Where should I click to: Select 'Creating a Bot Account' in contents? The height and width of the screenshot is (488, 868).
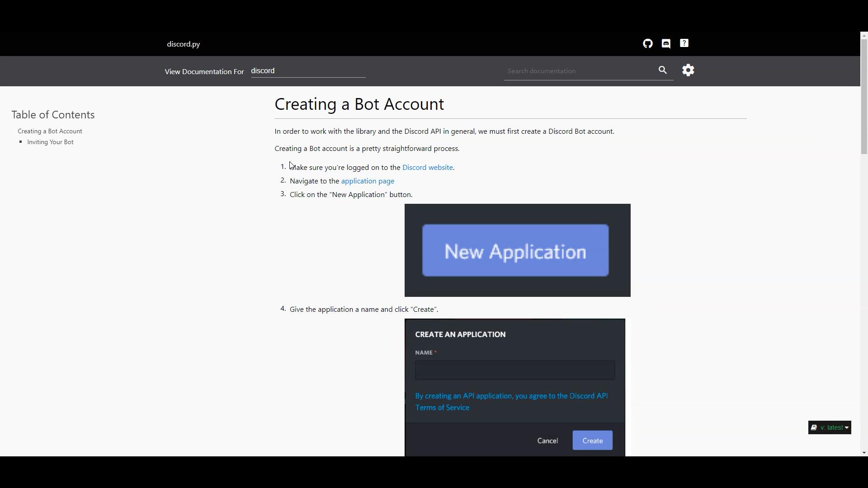click(50, 131)
